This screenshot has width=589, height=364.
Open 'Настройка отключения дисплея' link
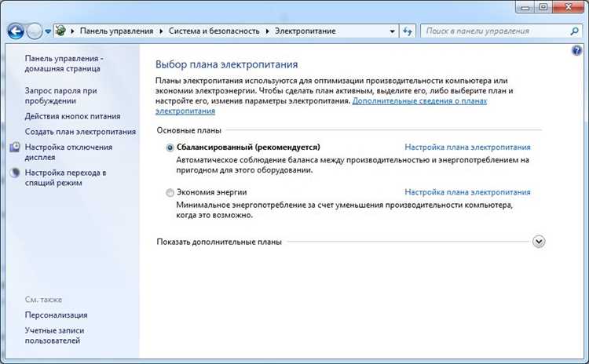68,152
